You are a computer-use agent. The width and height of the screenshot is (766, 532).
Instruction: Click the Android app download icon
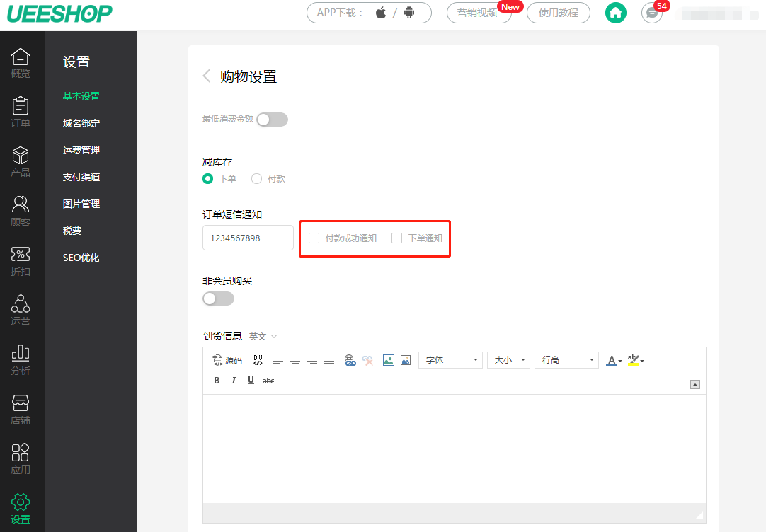pyautogui.click(x=409, y=13)
